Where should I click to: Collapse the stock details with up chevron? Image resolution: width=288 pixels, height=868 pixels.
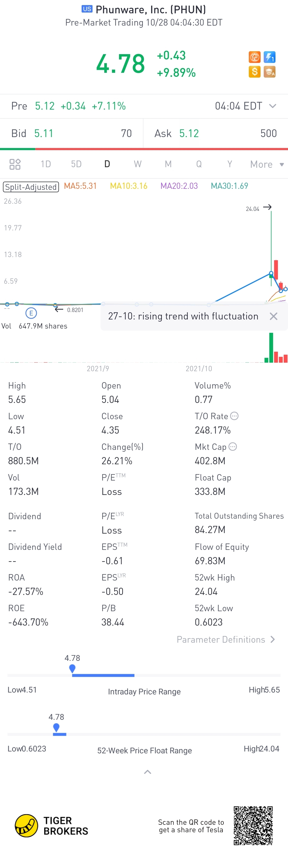(147, 772)
